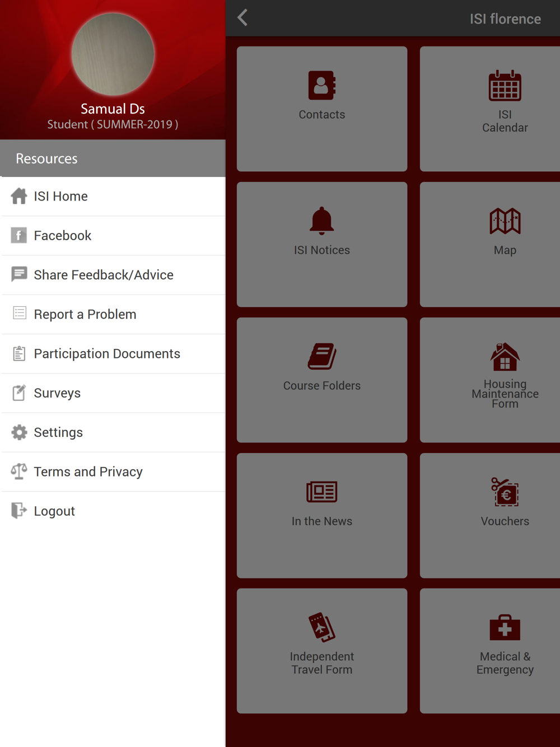This screenshot has width=560, height=747.
Task: Click the home icon beside ISI Home
Action: [x=19, y=196]
